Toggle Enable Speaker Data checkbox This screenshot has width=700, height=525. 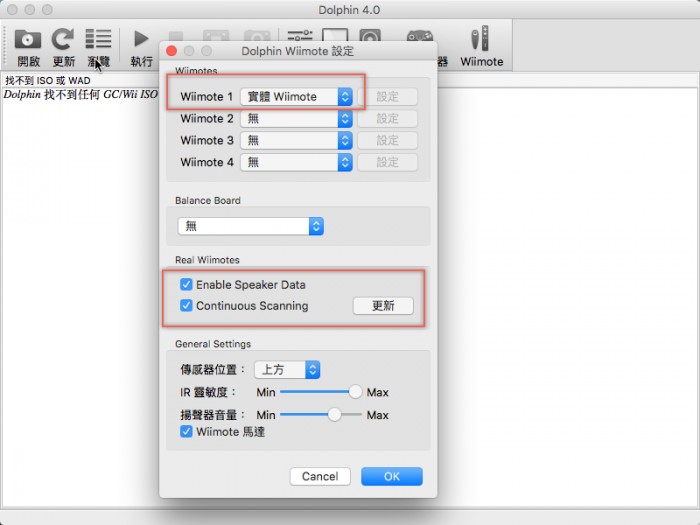pos(186,284)
